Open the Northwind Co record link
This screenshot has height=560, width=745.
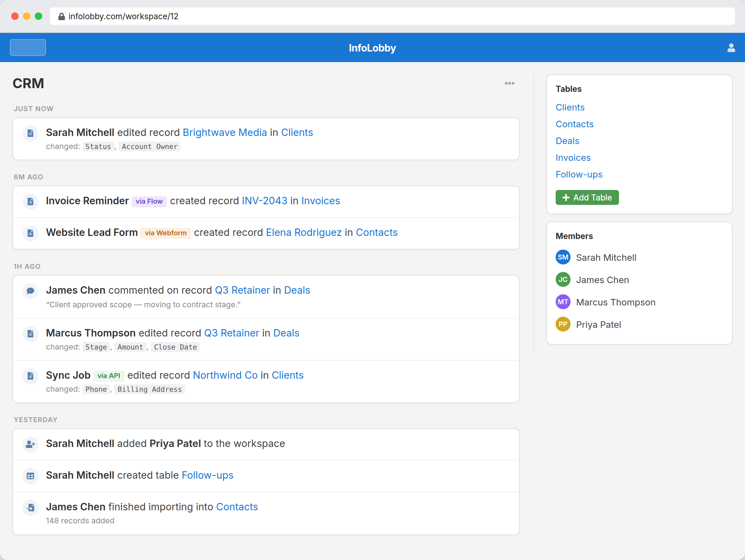pos(225,376)
